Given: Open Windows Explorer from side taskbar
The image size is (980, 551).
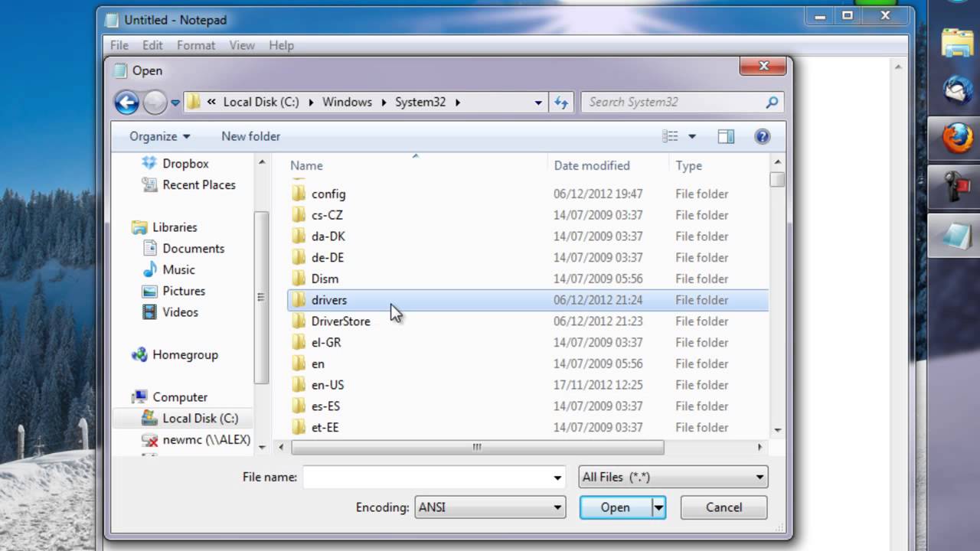Looking at the screenshot, I should pos(957,44).
